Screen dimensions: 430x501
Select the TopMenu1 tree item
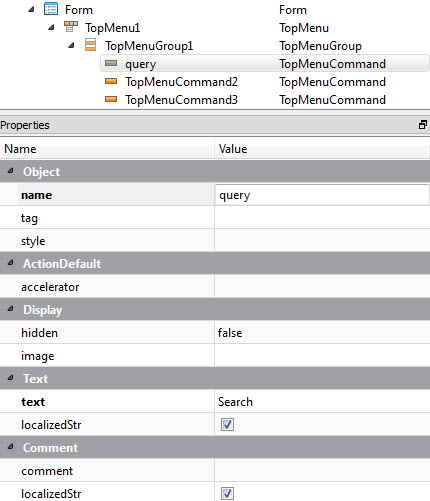pyautogui.click(x=113, y=28)
